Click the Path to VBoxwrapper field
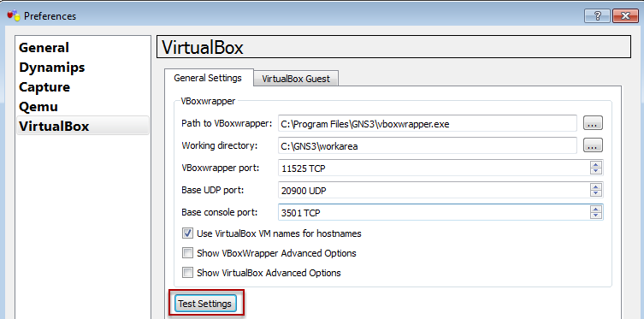Viewport: 644px width, 319px height. (x=427, y=123)
